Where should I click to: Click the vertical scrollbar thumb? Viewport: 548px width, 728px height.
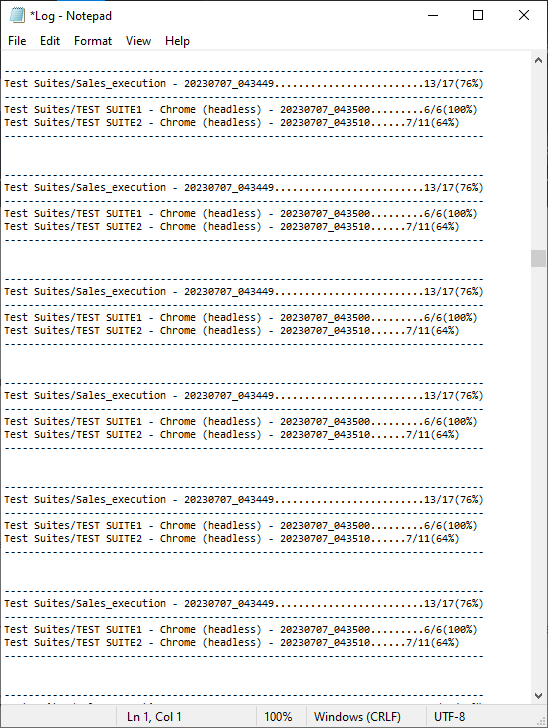click(538, 258)
